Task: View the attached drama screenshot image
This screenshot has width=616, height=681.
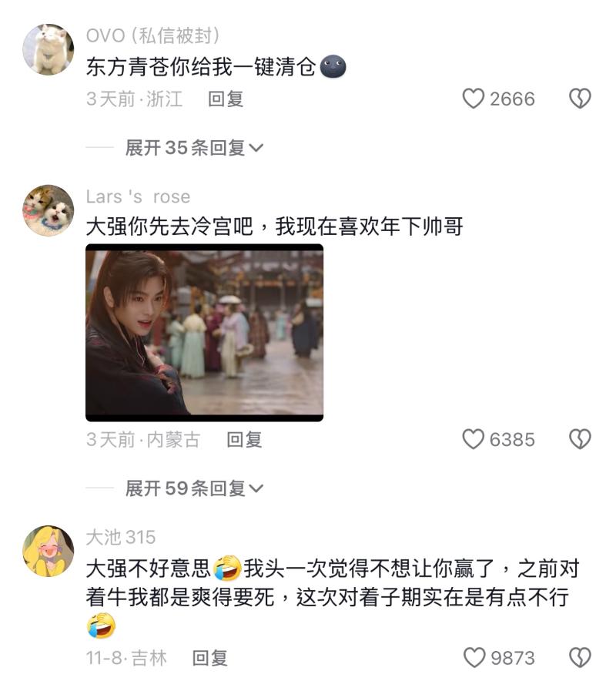Action: click(205, 333)
